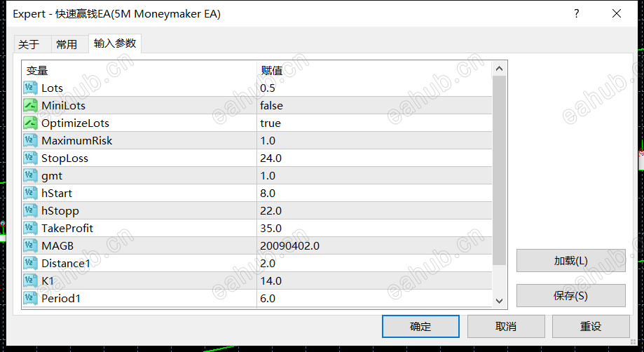This screenshot has width=644, height=352.
Task: Click the scrollbar up arrow
Action: 500,69
